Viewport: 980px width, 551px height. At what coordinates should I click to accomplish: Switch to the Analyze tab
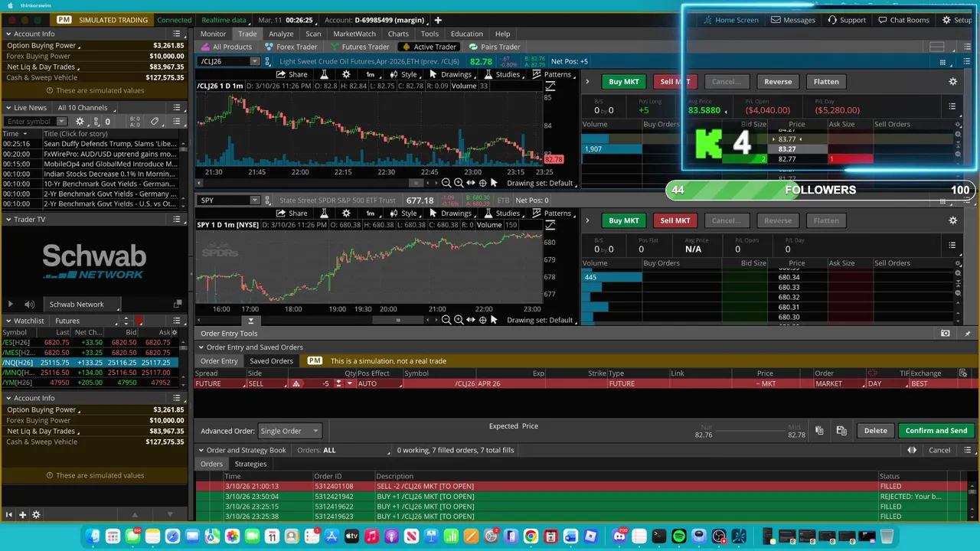tap(281, 34)
